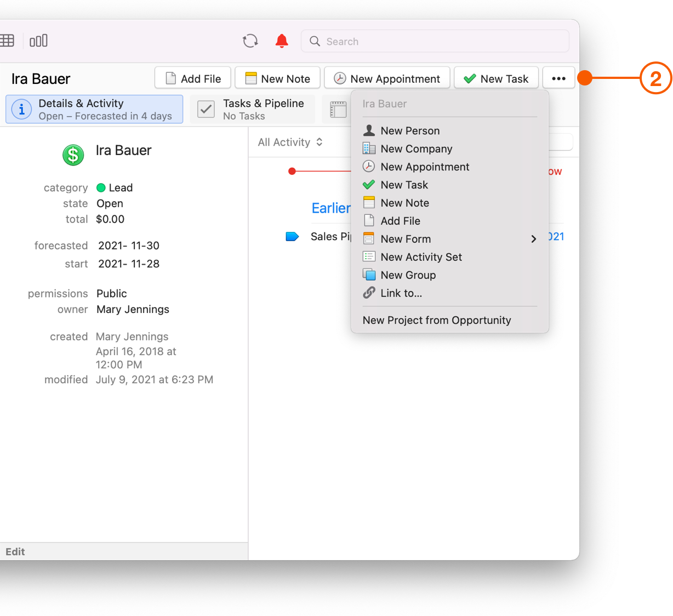Click the Edit button at bottom left
The width and height of the screenshot is (673, 616).
[15, 551]
